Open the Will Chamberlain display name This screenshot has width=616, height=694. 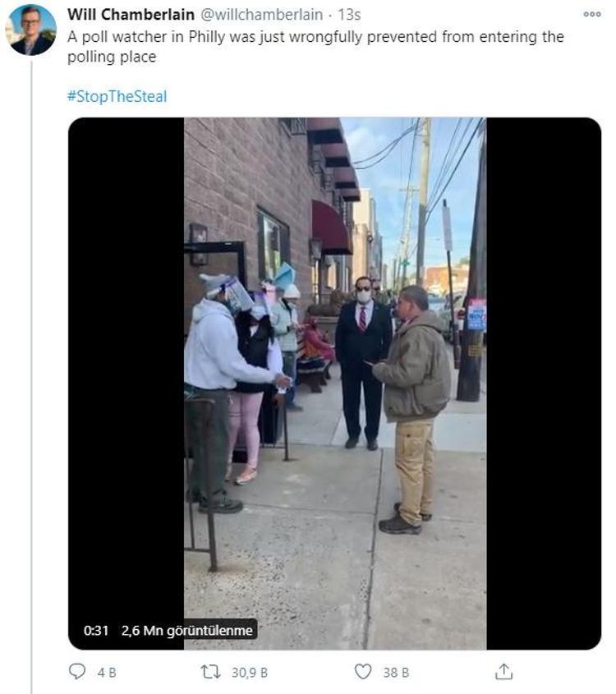coord(131,15)
